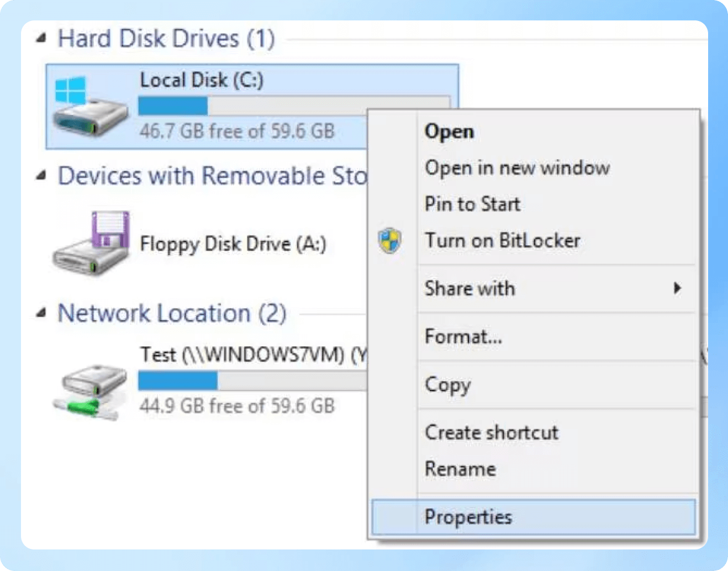Open Properties from the context menu
Screen dimensions: 728x571
pyautogui.click(x=533, y=517)
